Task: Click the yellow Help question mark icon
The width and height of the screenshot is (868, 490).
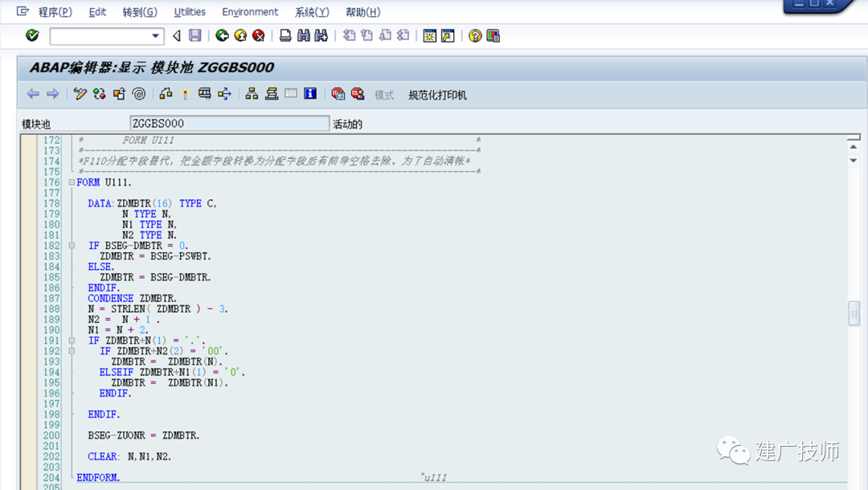Action: click(x=475, y=36)
